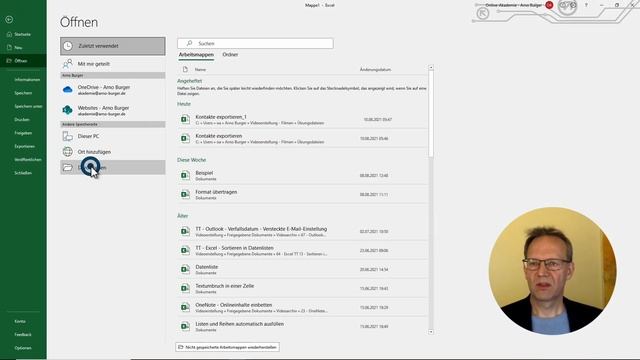
Task: Open Websites - Arno Burger location
Action: point(113,111)
